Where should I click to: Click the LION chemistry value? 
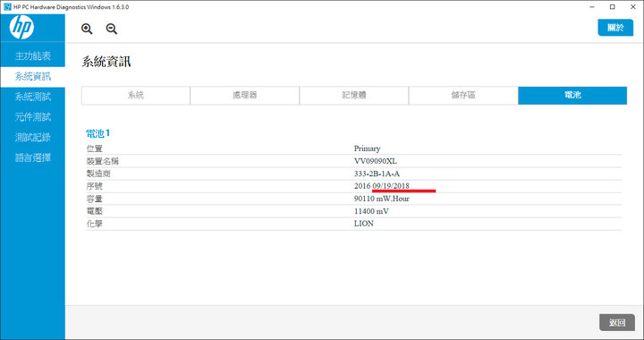(x=364, y=224)
